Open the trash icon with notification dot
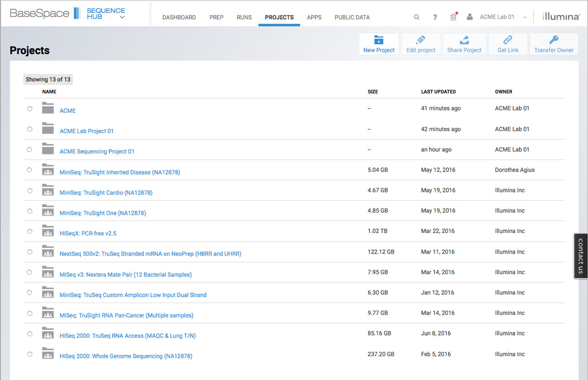 tap(453, 17)
